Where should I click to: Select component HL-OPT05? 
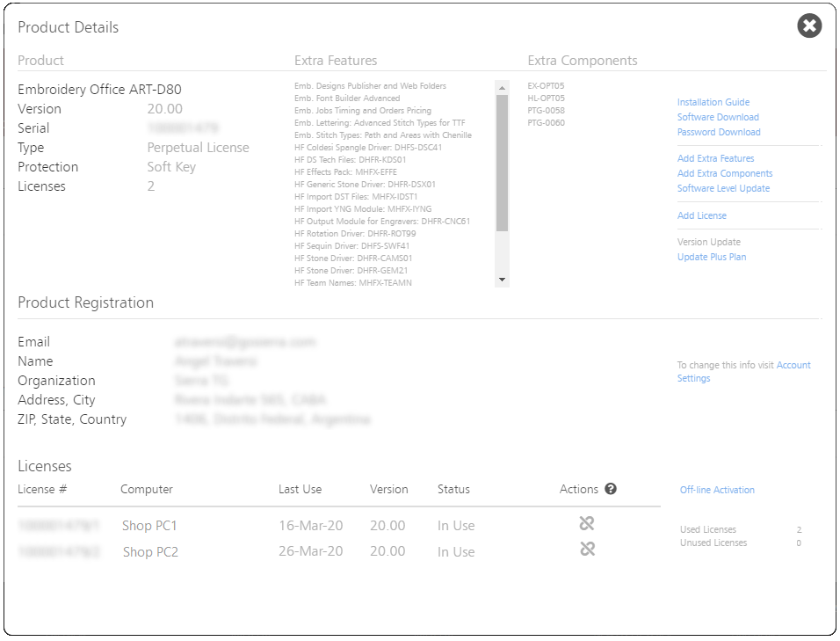coord(546,98)
